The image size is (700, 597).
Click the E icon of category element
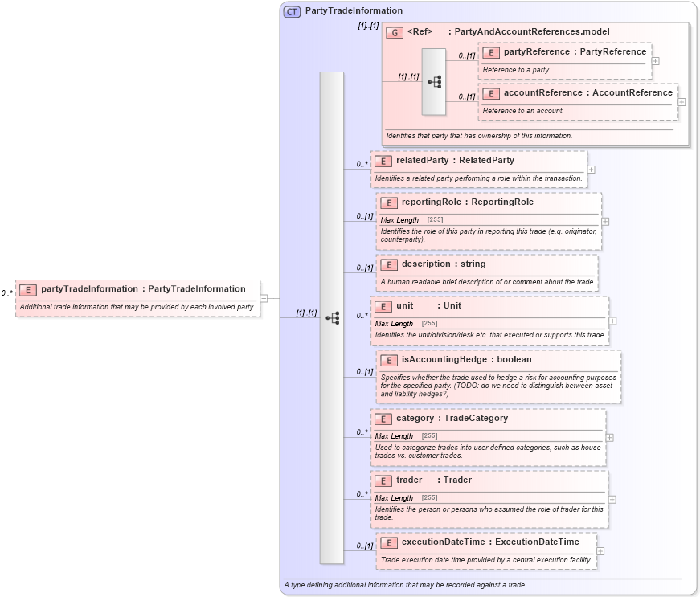383,419
